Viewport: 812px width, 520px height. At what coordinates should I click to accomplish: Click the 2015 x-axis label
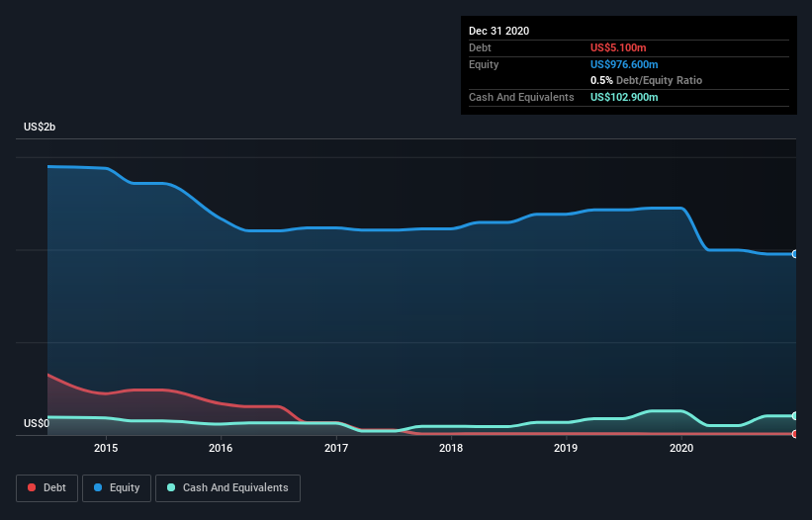(x=106, y=448)
